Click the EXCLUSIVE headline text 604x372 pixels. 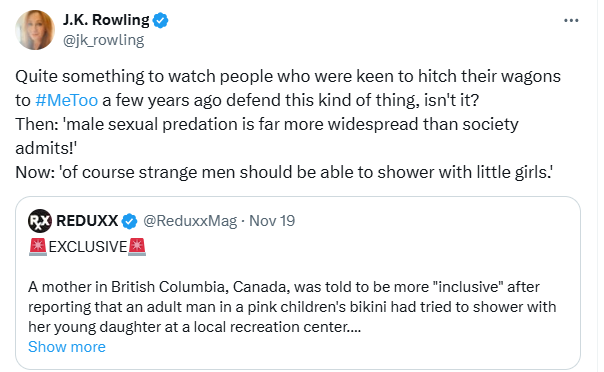[x=88, y=247]
